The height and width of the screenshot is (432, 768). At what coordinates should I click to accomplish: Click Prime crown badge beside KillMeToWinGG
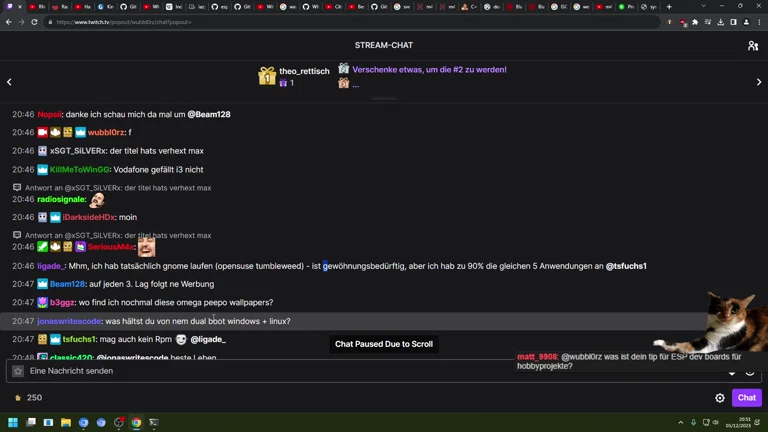click(x=43, y=169)
